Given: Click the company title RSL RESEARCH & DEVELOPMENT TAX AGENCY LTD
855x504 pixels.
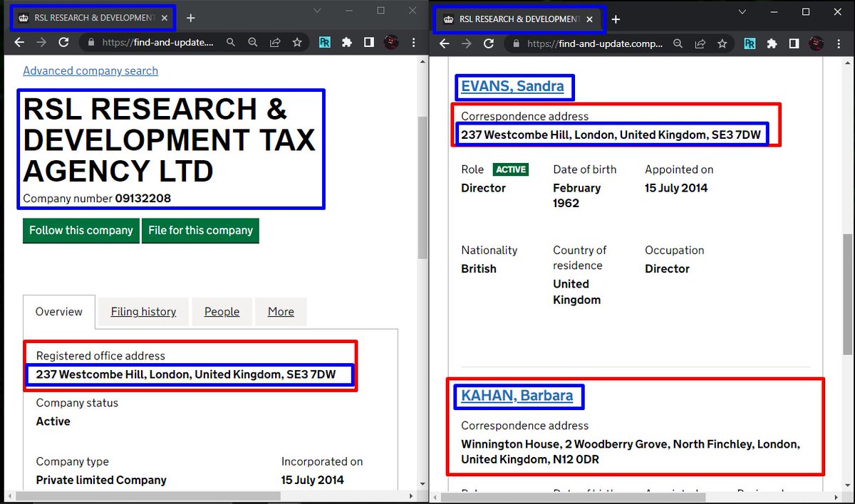Looking at the screenshot, I should (169, 140).
